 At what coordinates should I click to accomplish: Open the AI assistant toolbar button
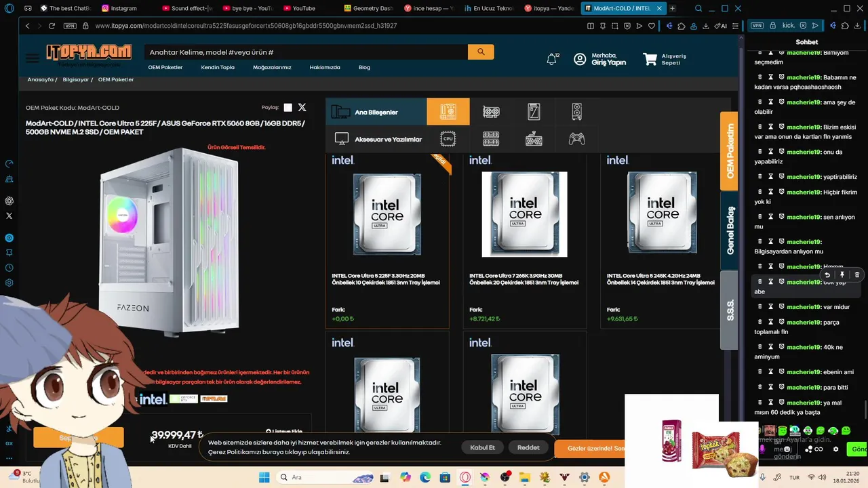point(722,26)
